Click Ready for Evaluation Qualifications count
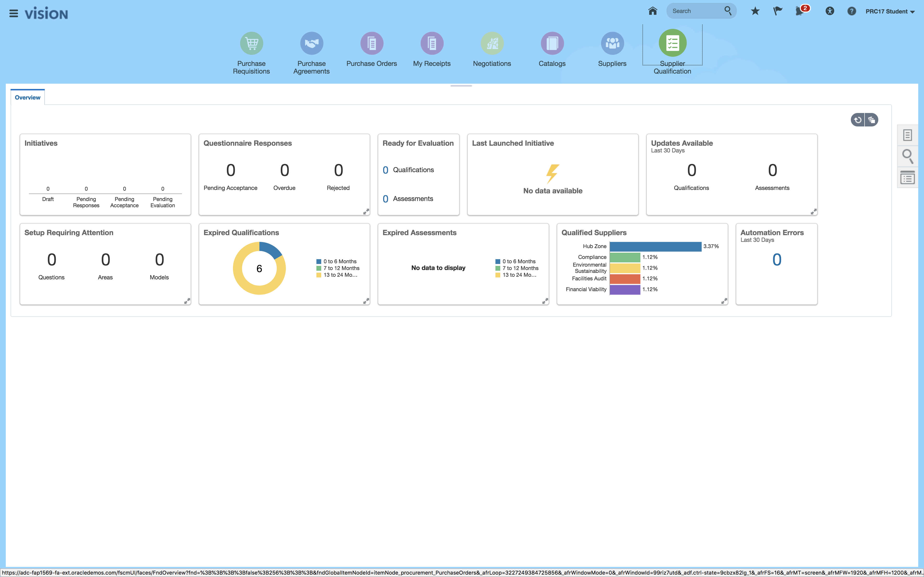Viewport: 924px width, 577px height. coord(385,170)
